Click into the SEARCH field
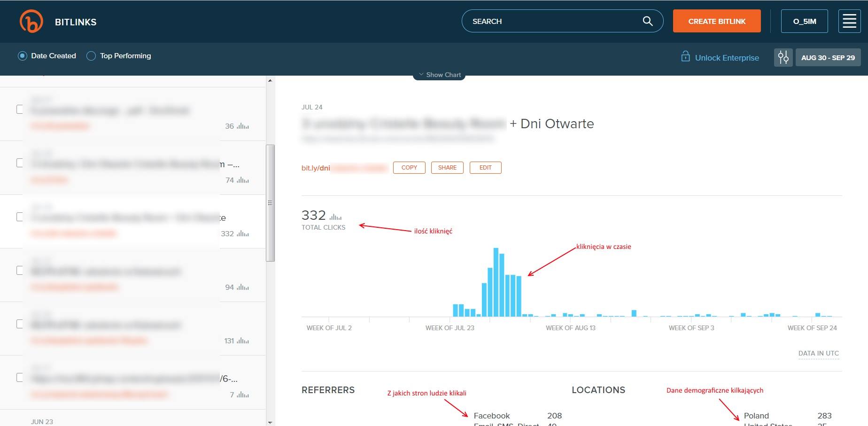This screenshot has width=868, height=426. point(562,21)
